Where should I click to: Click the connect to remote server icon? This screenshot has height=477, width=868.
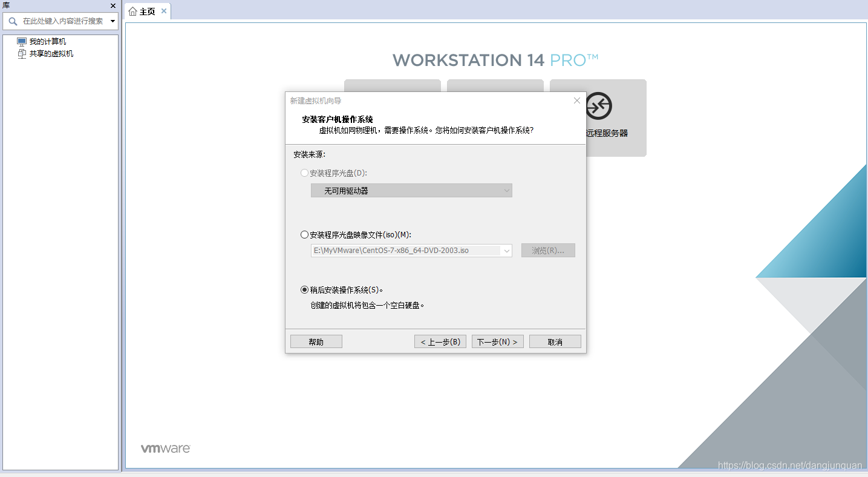pos(599,106)
